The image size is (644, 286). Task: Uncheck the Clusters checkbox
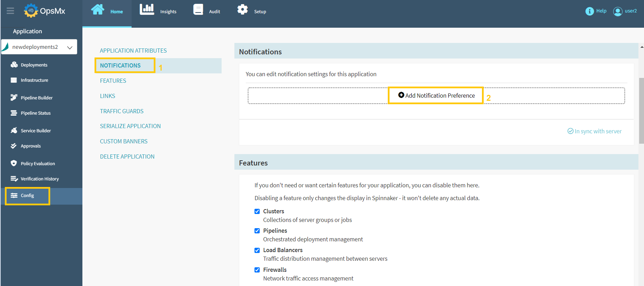[x=257, y=211]
